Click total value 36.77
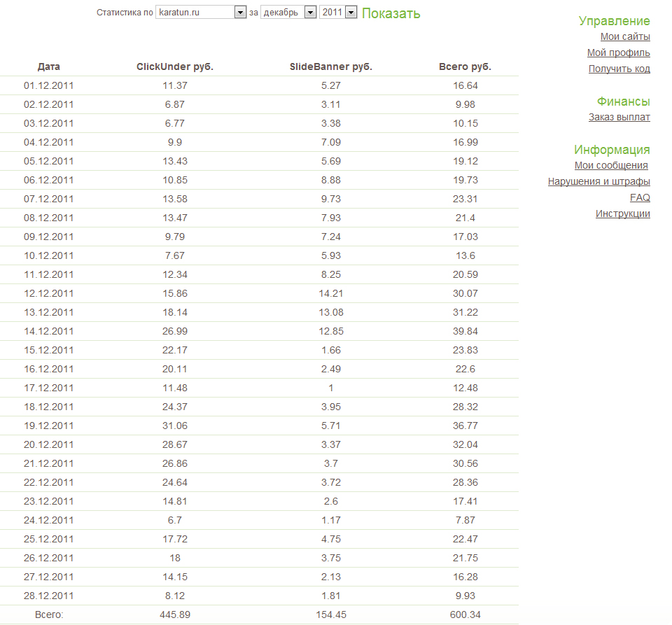The width and height of the screenshot is (672, 625). point(465,426)
